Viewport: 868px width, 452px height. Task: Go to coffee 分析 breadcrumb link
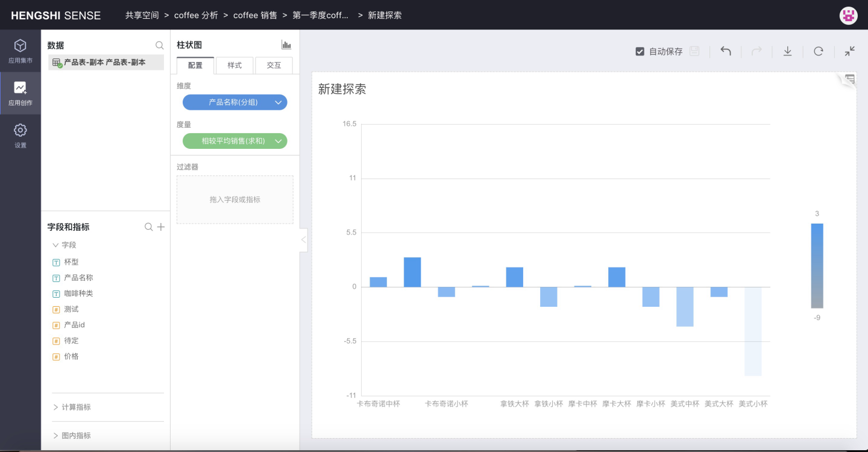(x=196, y=15)
